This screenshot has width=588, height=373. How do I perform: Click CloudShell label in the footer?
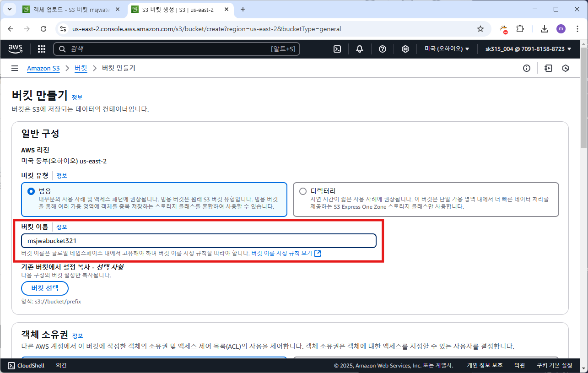31,365
